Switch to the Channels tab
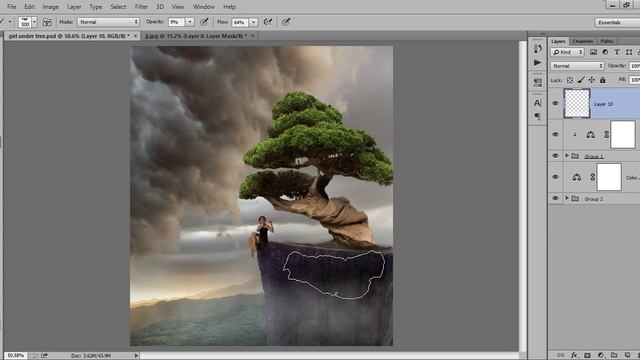The height and width of the screenshot is (360, 640). click(x=582, y=41)
